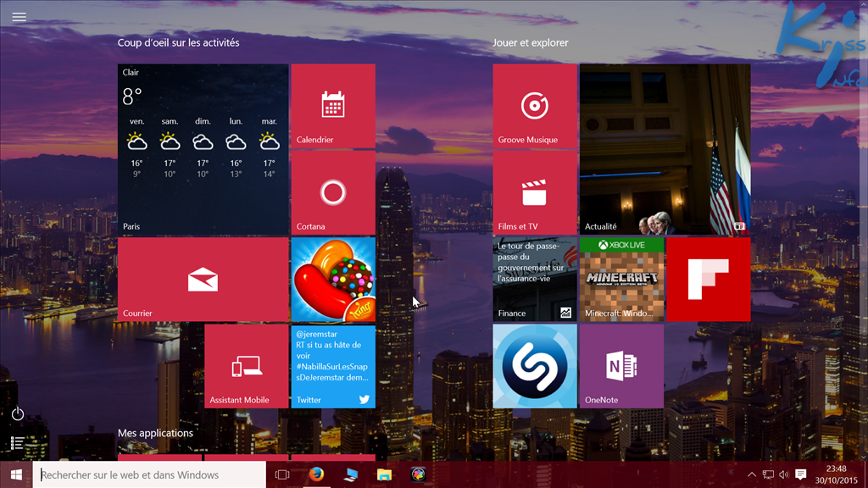Expand the Start menu hamburger
Viewport: 868px width, 488px height.
[19, 17]
